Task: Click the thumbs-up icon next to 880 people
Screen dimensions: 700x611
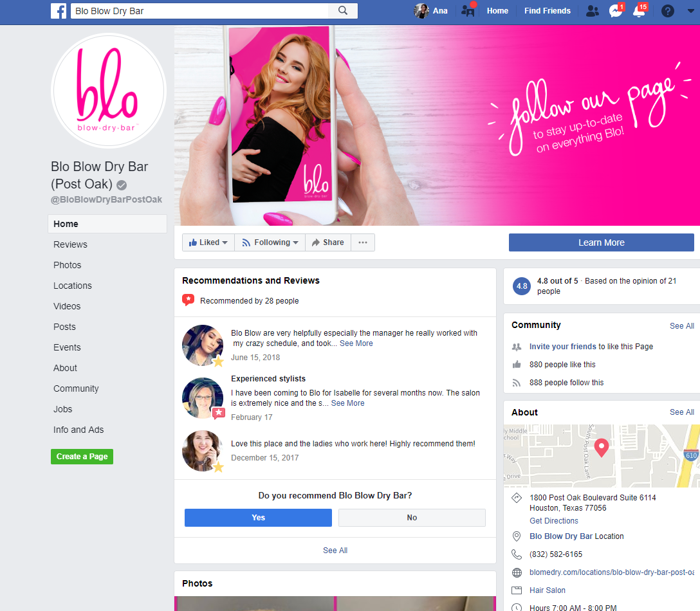Action: pos(517,365)
